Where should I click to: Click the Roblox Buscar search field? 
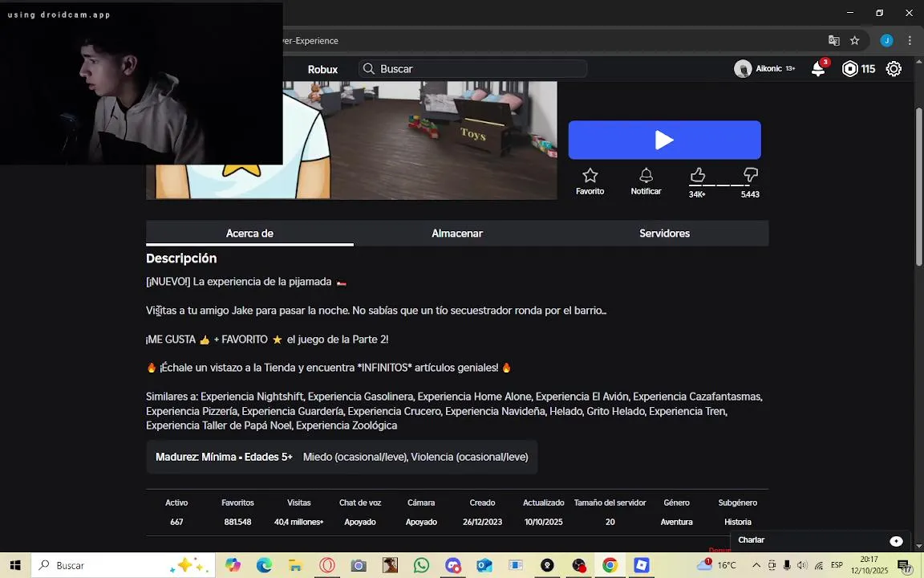(472, 69)
